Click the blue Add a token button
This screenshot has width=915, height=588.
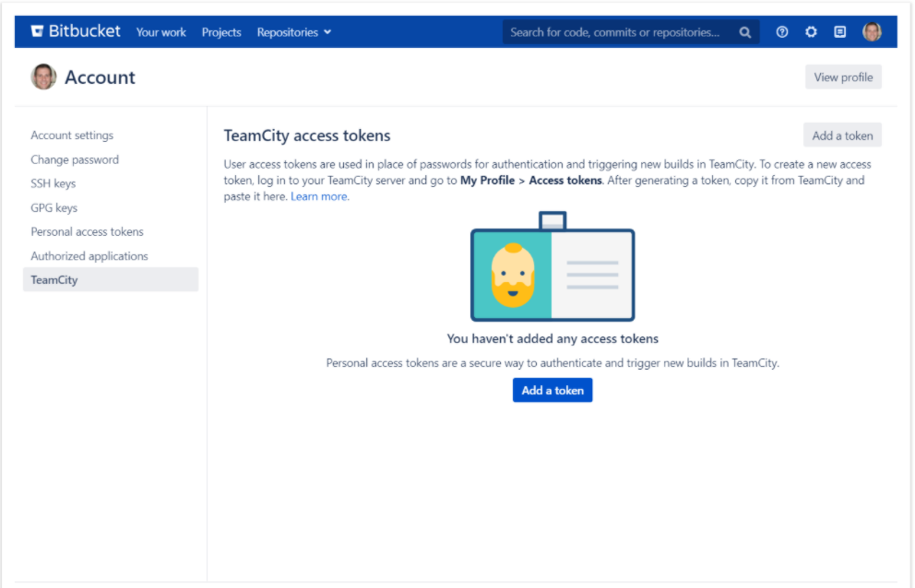pyautogui.click(x=553, y=390)
